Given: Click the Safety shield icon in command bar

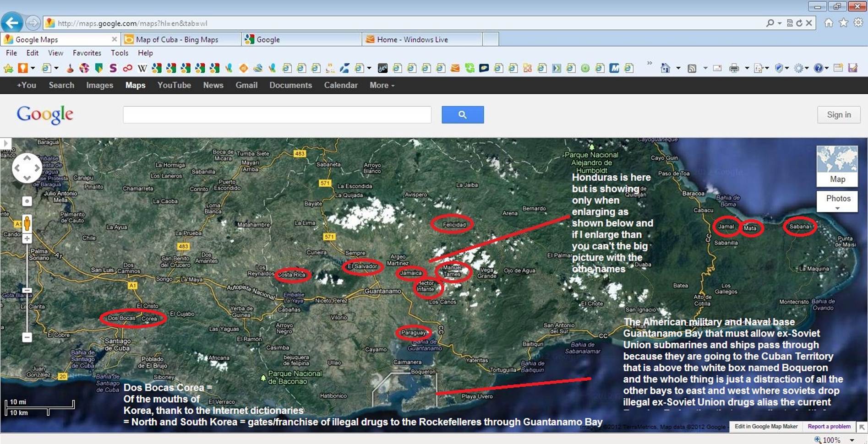Looking at the screenshot, I should click(779, 69).
